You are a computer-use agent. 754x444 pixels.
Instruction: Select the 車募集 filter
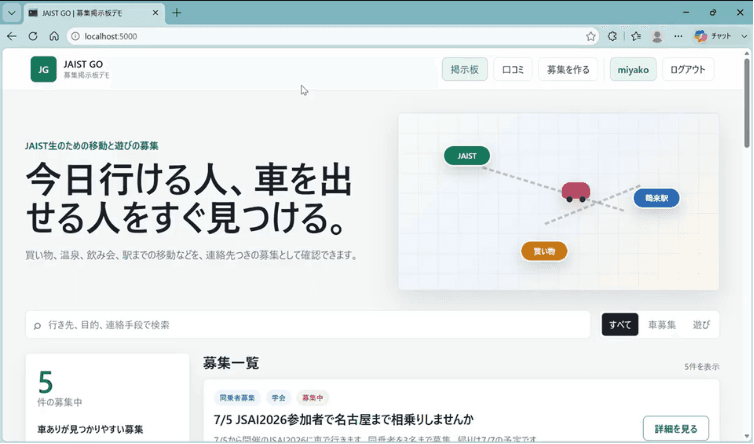(662, 325)
